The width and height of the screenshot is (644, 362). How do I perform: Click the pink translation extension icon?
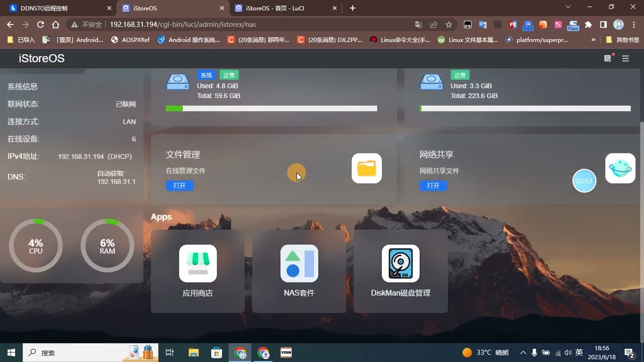pos(558,25)
